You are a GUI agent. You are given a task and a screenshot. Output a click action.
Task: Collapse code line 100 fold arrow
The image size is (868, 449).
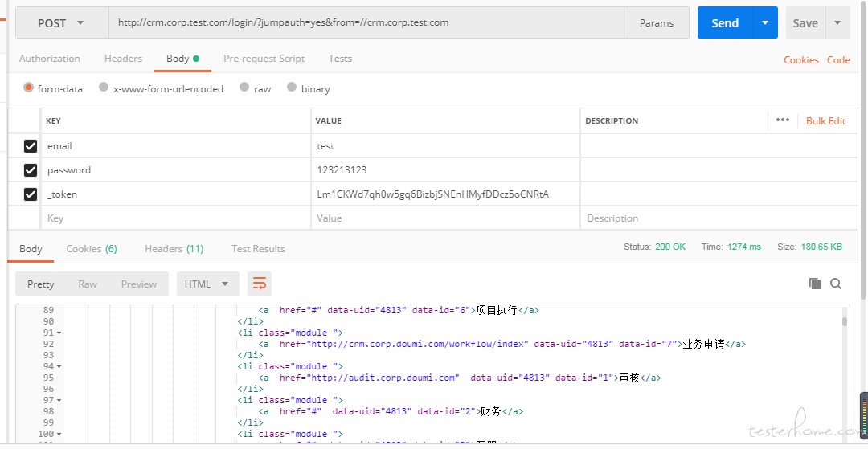click(59, 434)
